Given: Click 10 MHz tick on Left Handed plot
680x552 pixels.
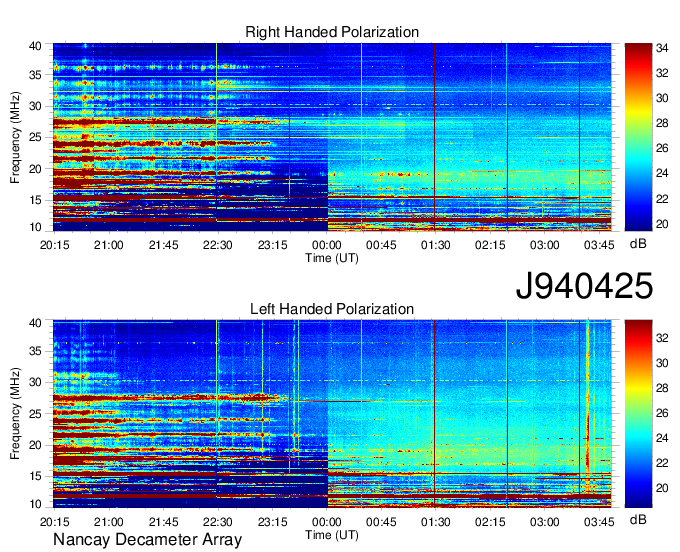Looking at the screenshot, I should (x=35, y=504).
